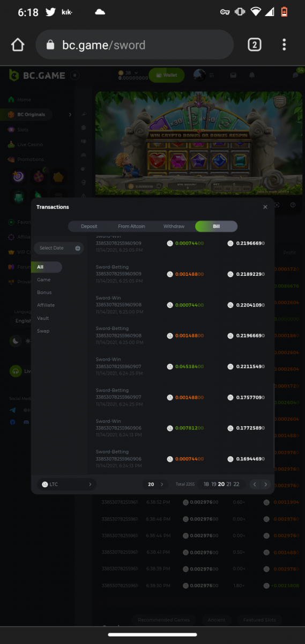Expand the rows-per-page selector showing 20
The width and height of the screenshot is (305, 644).
[x=155, y=484]
